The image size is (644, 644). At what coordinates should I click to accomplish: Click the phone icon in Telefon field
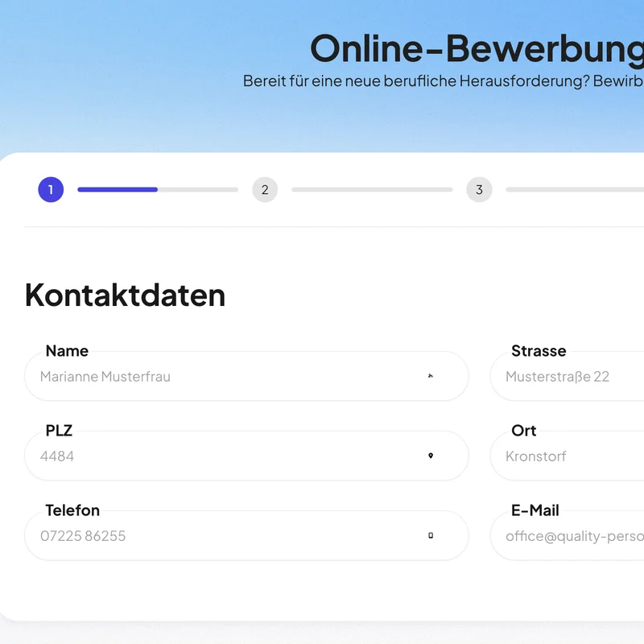pyautogui.click(x=431, y=535)
